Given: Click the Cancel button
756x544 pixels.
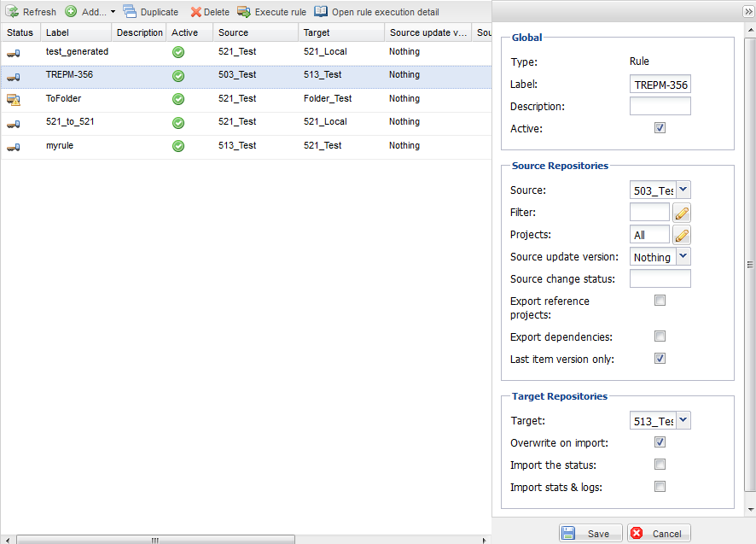Looking at the screenshot, I should (x=659, y=534).
